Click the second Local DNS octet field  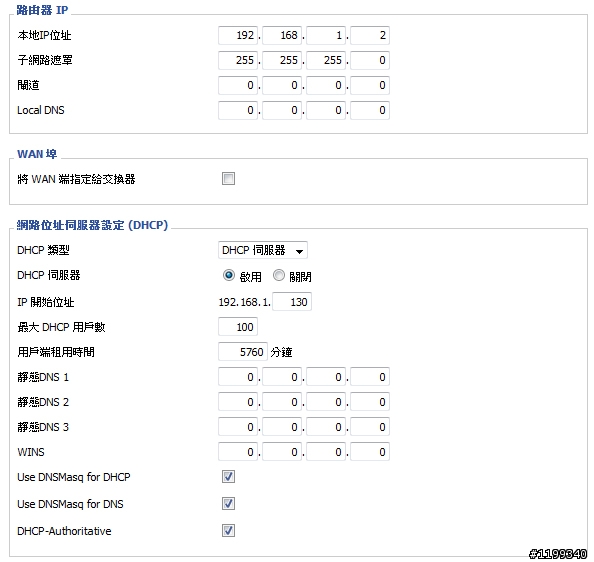[282, 110]
